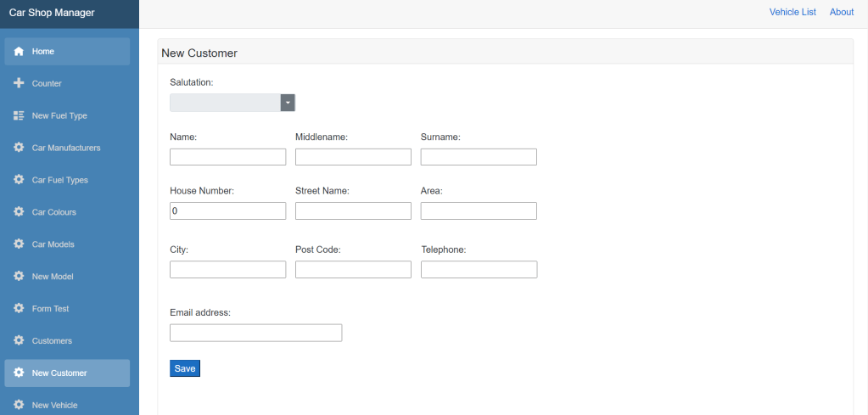Screen dimensions: 868x415
Task: Open New Model from the sidebar
Action: tap(53, 277)
